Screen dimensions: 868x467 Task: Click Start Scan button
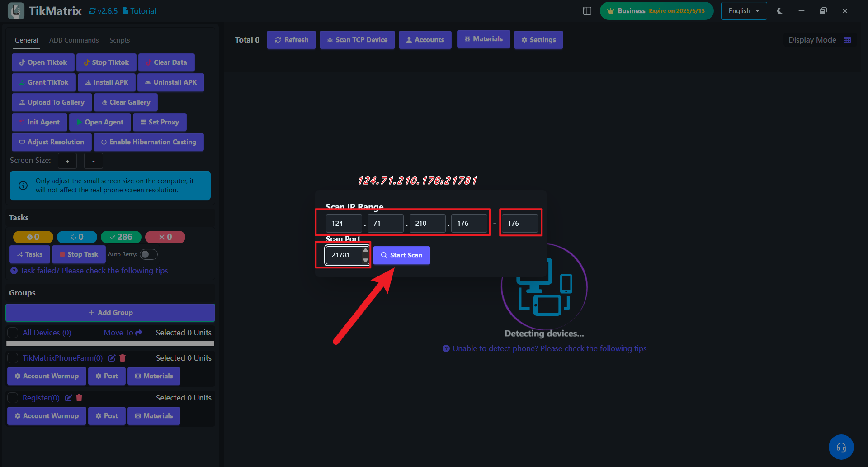click(x=401, y=255)
